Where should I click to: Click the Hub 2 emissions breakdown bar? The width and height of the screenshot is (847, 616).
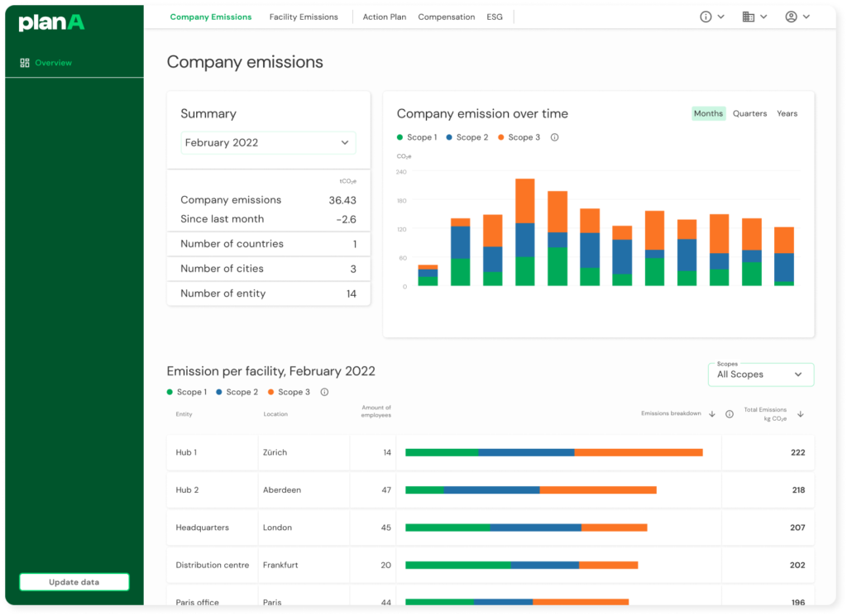(531, 489)
